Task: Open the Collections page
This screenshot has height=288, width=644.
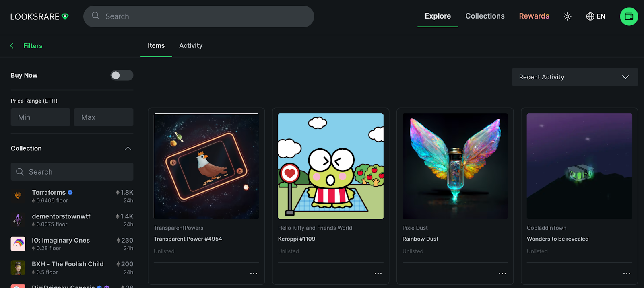Action: coord(485,16)
